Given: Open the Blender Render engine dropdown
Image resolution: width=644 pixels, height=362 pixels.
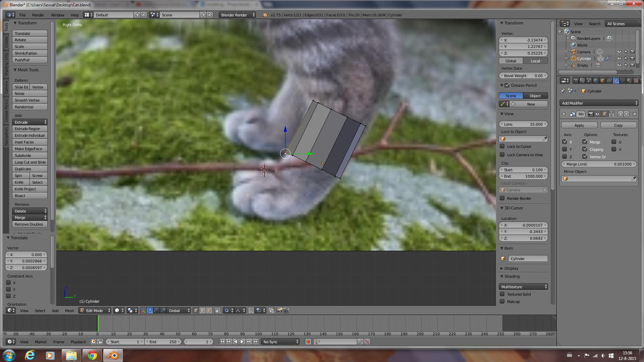Looking at the screenshot, I should pyautogui.click(x=237, y=15).
